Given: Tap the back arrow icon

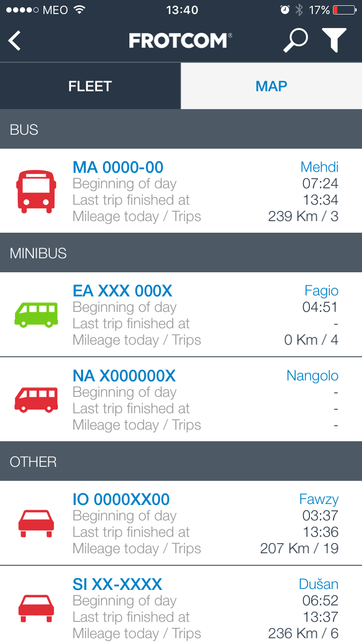Looking at the screenshot, I should 14,41.
